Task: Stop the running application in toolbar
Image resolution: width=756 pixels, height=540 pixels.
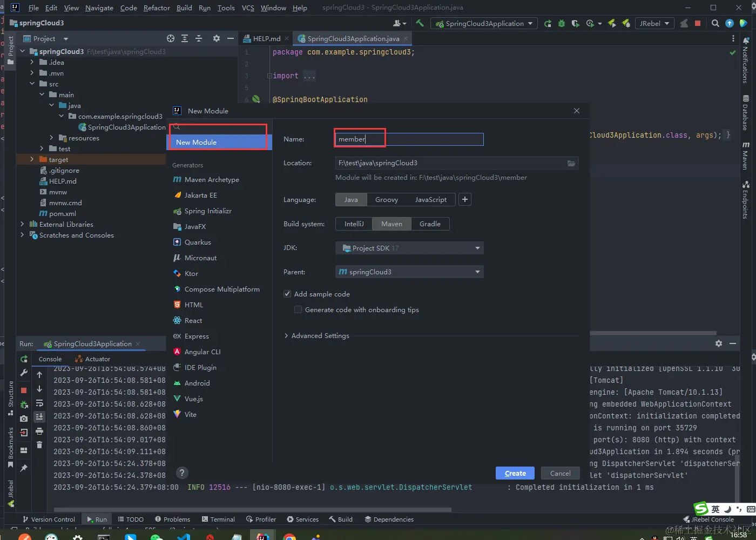Action: (x=698, y=23)
